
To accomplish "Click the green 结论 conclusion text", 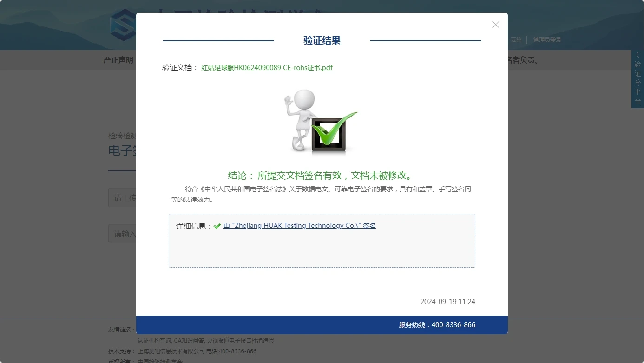I will pyautogui.click(x=320, y=175).
